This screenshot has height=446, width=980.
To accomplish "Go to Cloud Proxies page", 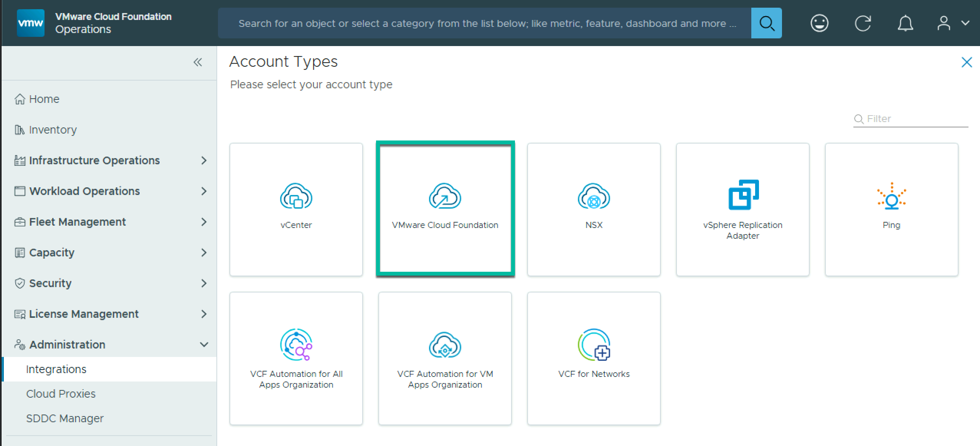I will pyautogui.click(x=61, y=394).
